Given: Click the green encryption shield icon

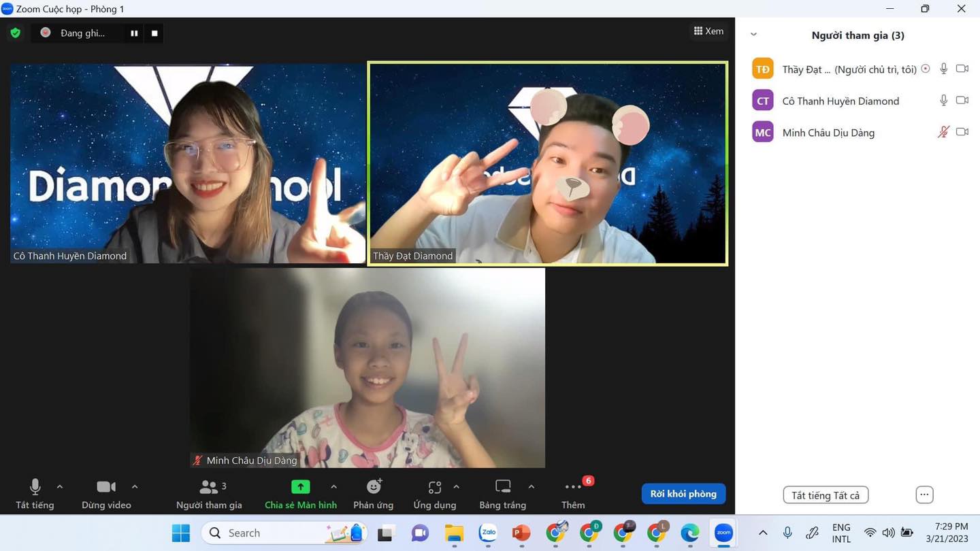Looking at the screenshot, I should [x=15, y=33].
